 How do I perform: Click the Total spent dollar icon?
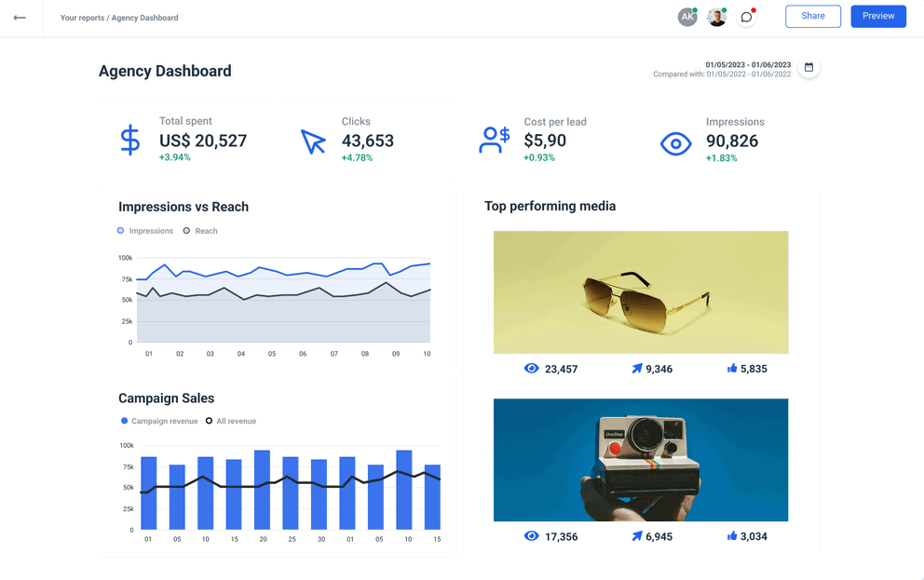[129, 140]
